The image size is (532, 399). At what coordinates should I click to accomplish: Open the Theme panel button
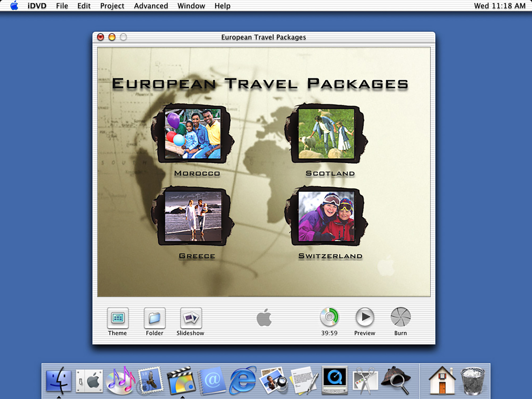[x=118, y=318]
